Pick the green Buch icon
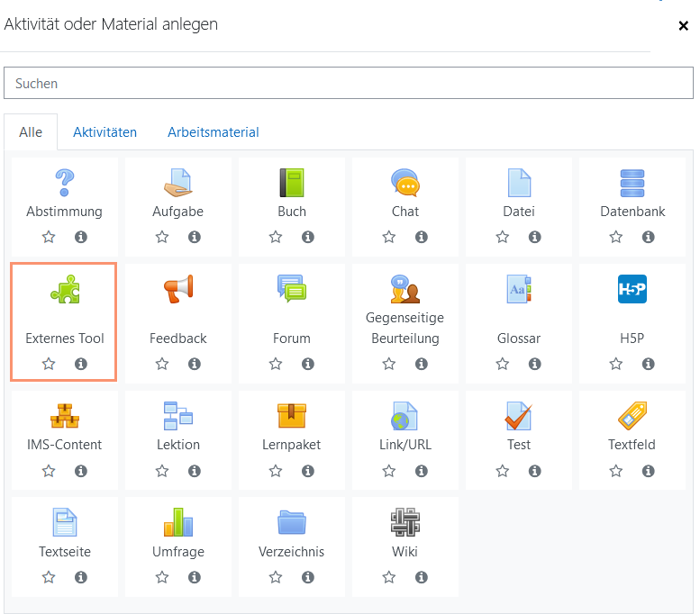This screenshot has height=614, width=700. [292, 183]
